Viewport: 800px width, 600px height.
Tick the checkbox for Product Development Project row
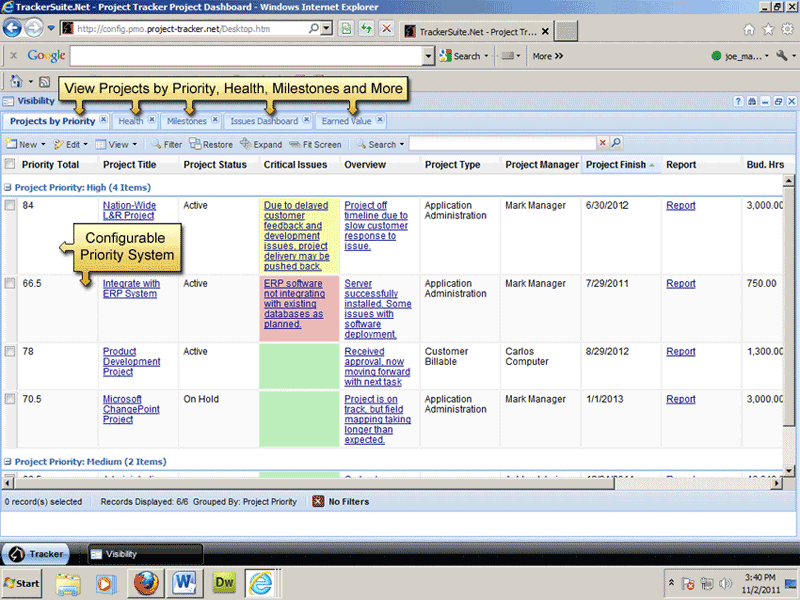9,351
